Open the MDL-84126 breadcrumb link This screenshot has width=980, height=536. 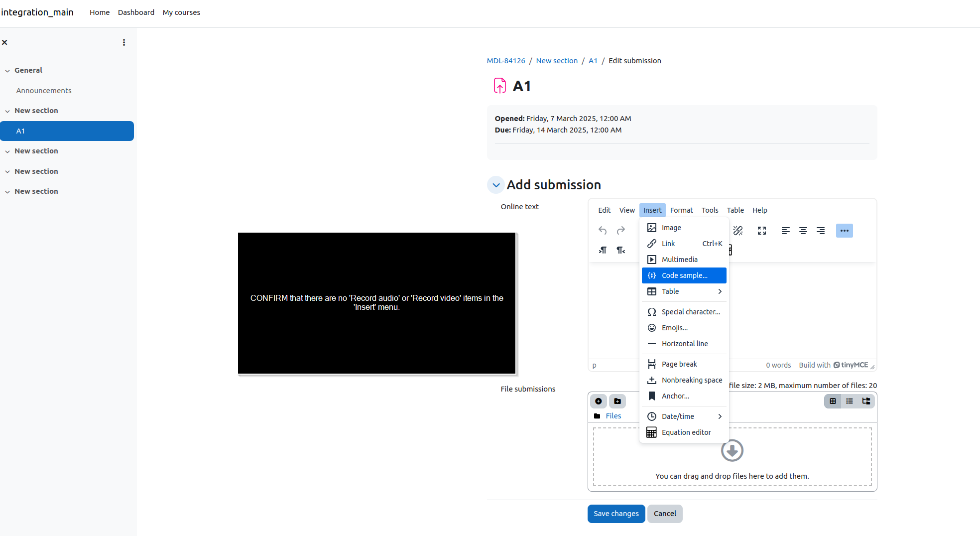click(x=506, y=61)
